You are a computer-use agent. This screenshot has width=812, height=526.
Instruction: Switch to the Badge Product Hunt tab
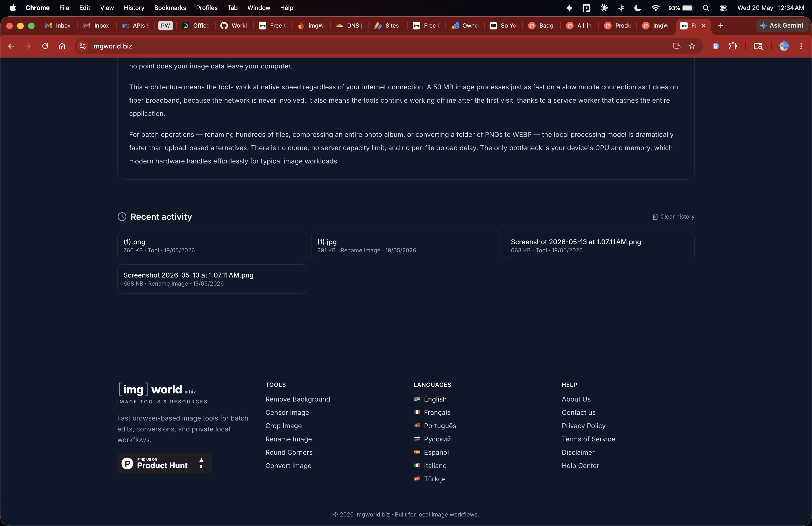pos(541,26)
